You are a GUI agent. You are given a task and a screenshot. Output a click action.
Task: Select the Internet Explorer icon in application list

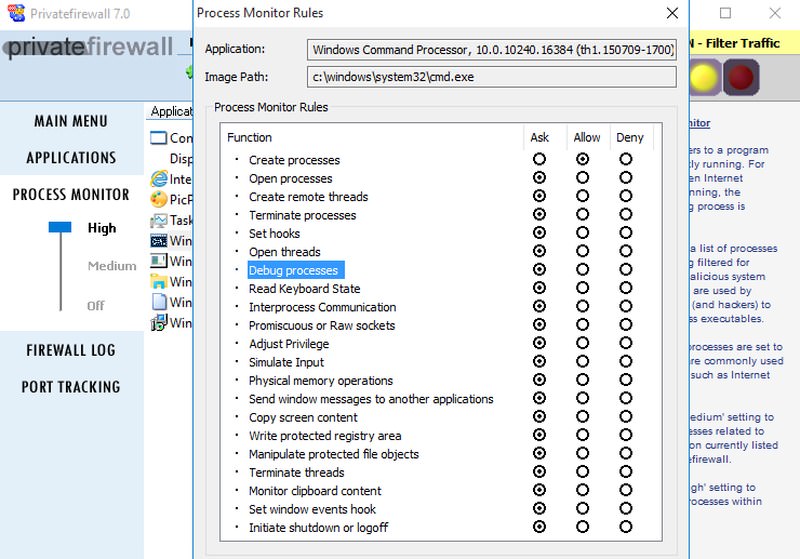click(x=159, y=179)
